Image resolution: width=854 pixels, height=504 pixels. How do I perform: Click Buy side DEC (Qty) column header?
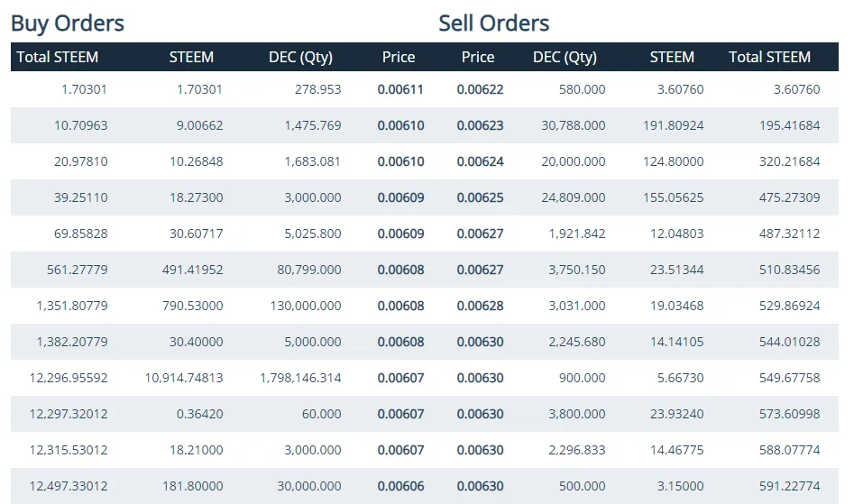point(300,57)
